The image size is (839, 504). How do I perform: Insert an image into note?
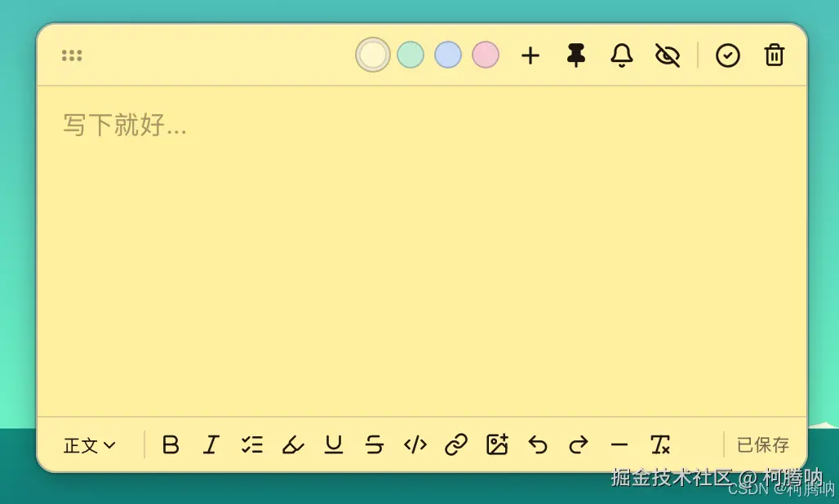click(x=497, y=444)
